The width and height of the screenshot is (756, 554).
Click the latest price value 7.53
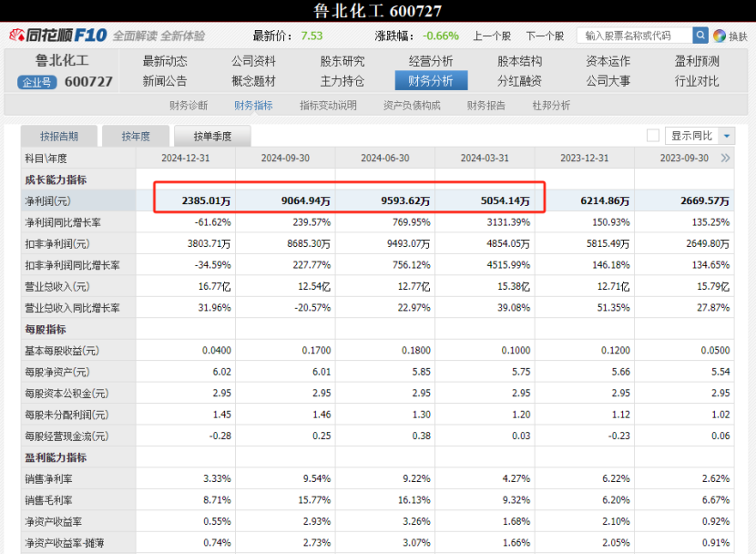point(312,36)
